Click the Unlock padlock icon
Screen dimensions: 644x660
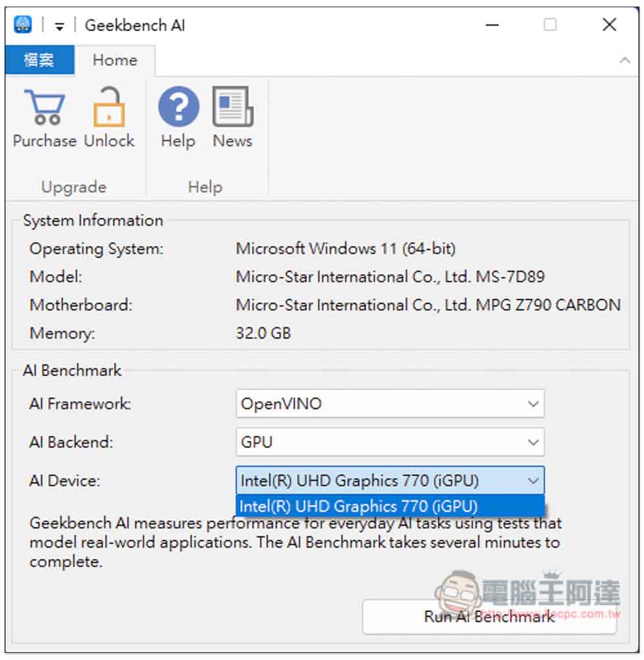(109, 107)
